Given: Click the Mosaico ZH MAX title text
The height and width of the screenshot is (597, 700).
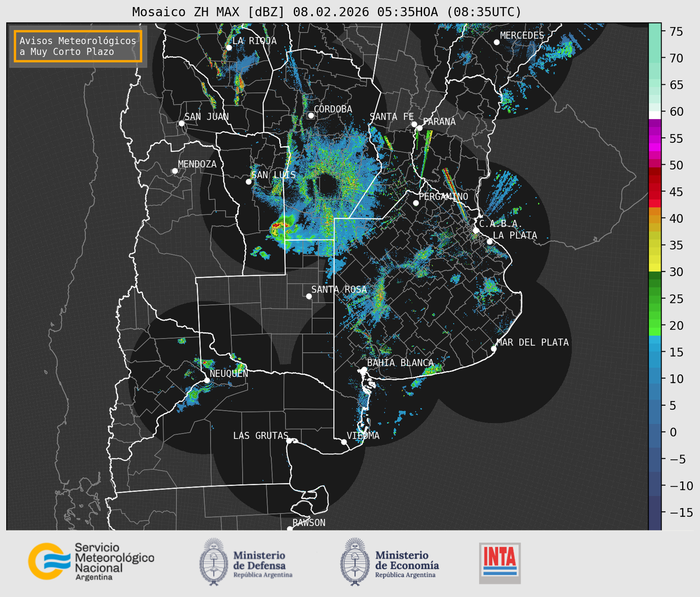Looking at the screenshot, I should [x=327, y=12].
